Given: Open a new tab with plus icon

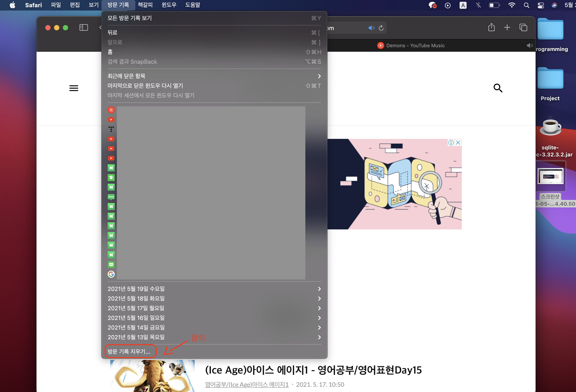Looking at the screenshot, I should pyautogui.click(x=507, y=27).
